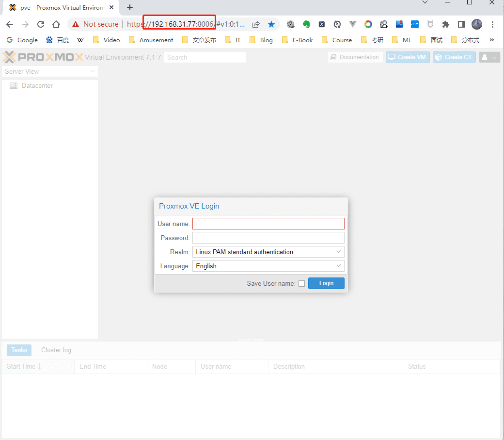Click the Proxmox logo
Viewport: 504px width, 440px height.
click(43, 57)
